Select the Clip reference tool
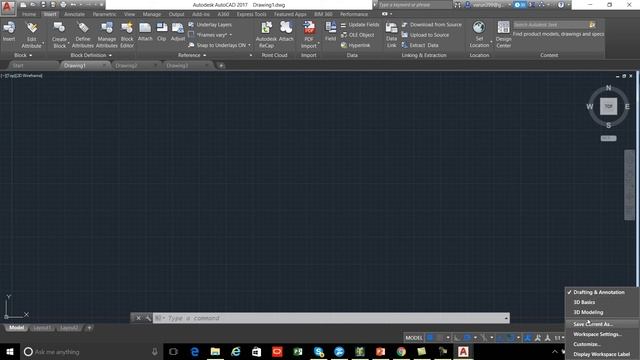640x360 pixels. [162, 32]
